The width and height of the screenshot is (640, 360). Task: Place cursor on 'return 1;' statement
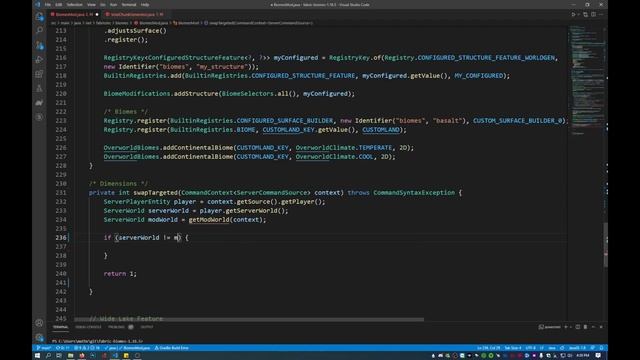point(120,273)
